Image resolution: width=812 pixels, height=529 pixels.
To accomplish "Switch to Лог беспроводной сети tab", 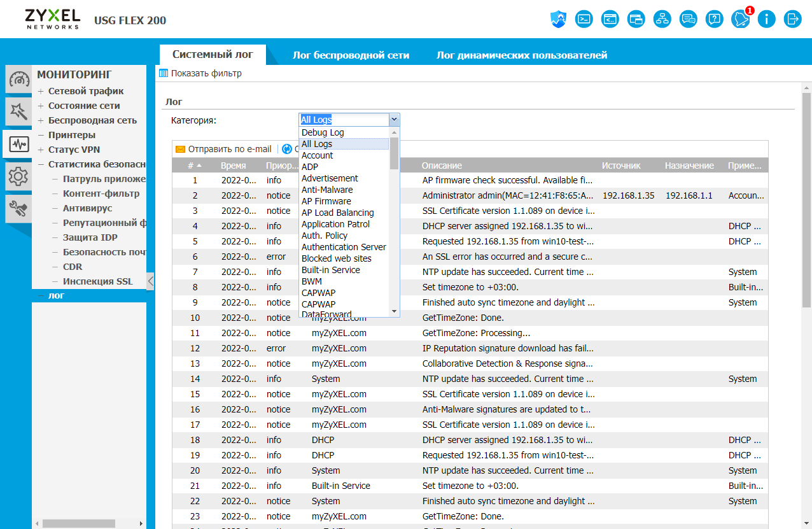I will point(351,55).
